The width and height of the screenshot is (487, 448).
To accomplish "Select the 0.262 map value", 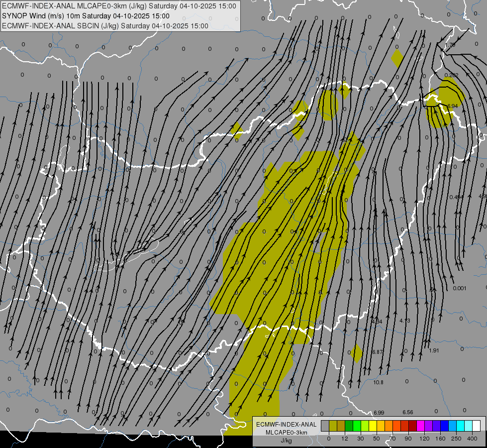I will [x=452, y=75].
